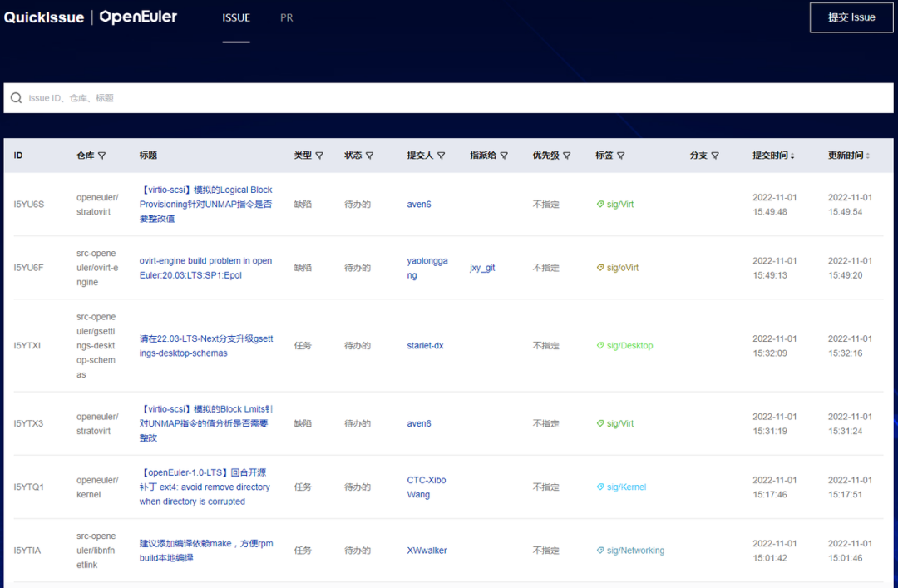
Task: Open submitter starlet-dx profile
Action: (x=425, y=346)
